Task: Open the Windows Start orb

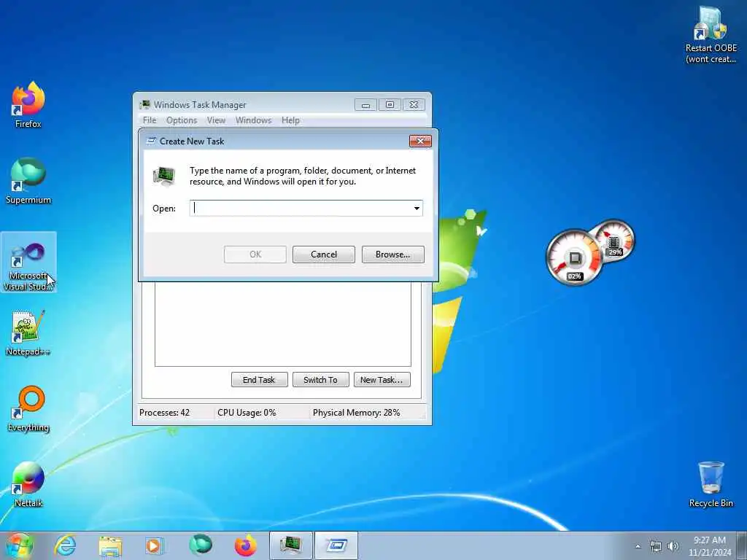Action: [x=19, y=545]
